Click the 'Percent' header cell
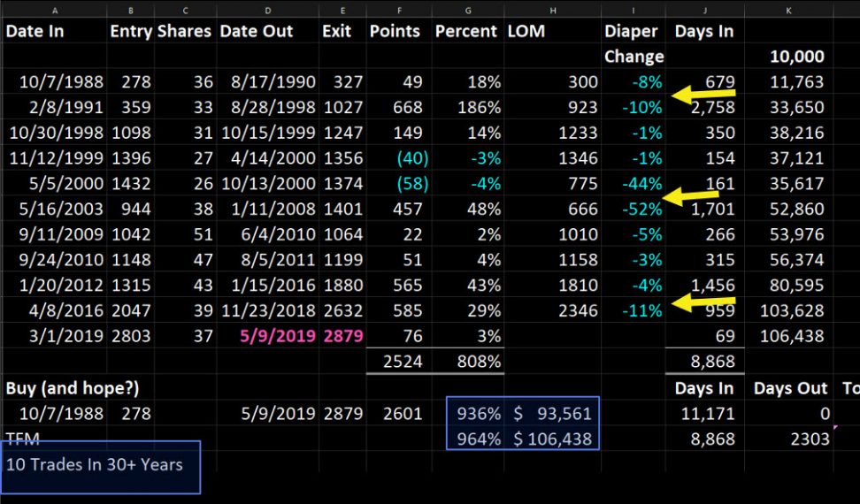The image size is (860, 504). [x=468, y=31]
